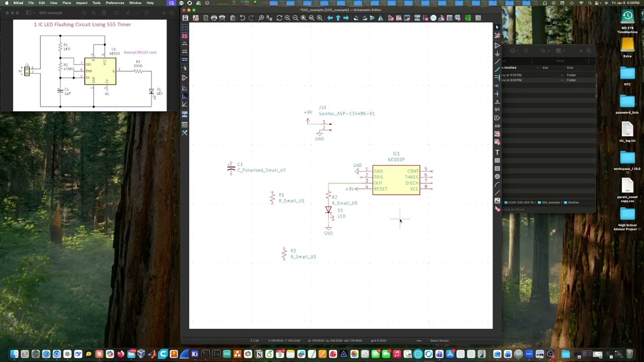Click the right navigation arrow icon

[346, 18]
